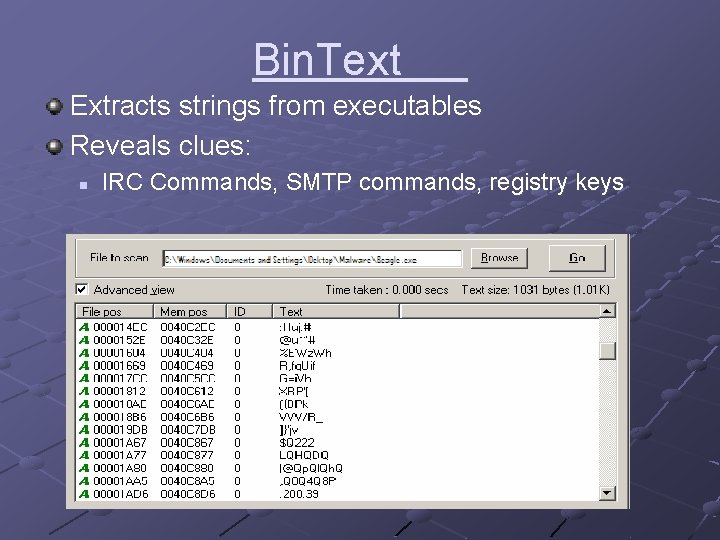Click extracted string %EWzWh
This screenshot has height=540, width=720.
[x=305, y=353]
